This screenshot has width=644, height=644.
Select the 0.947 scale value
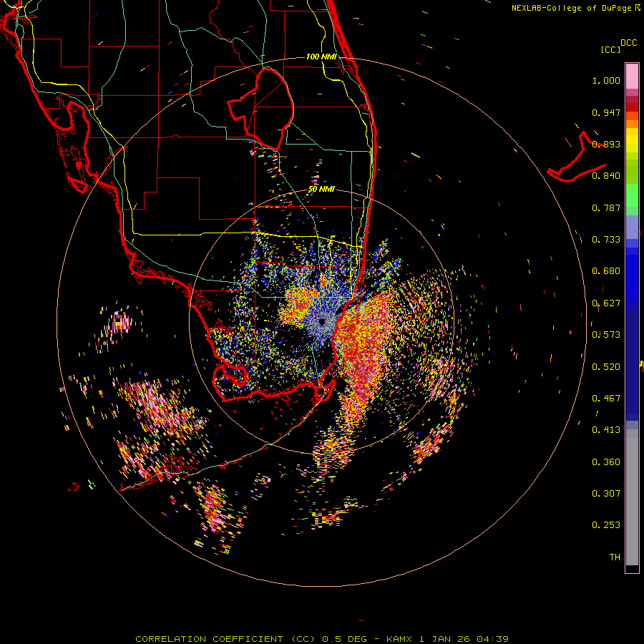pos(606,112)
